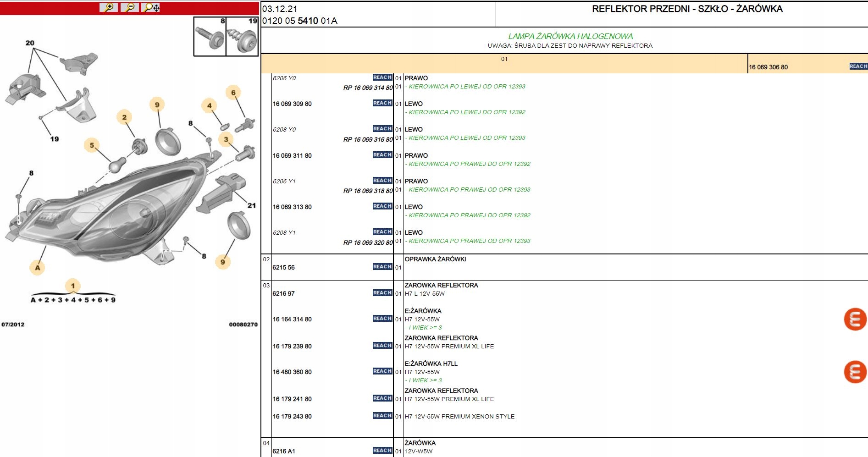This screenshot has height=457, width=868.
Task: Open the screw 8 detail thumbnail
Action: (210, 37)
